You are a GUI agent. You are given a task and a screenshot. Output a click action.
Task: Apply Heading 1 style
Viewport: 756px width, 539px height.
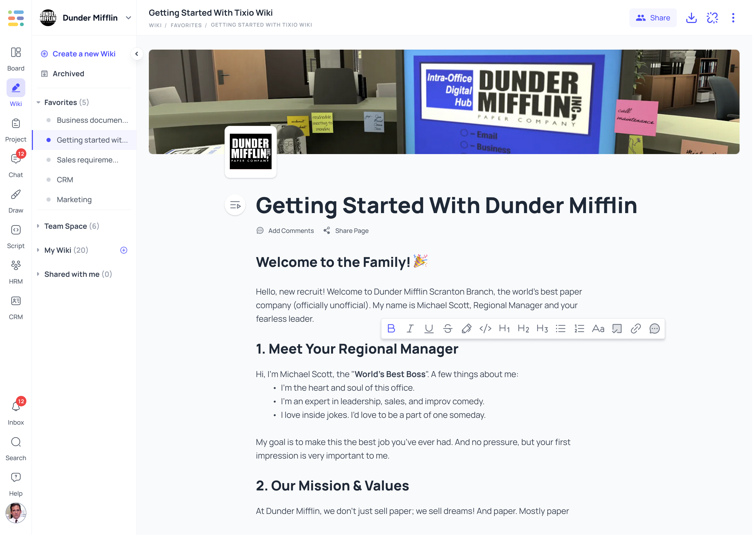click(x=504, y=329)
